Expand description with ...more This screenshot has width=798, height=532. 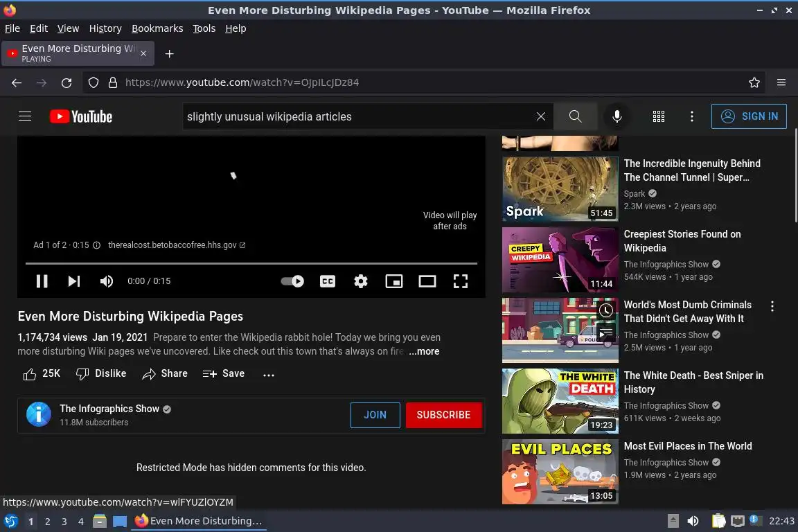424,351
